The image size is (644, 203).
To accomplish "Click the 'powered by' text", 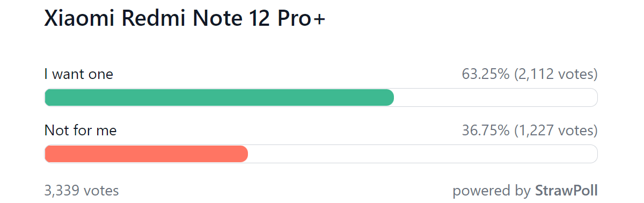I will click(x=492, y=191).
